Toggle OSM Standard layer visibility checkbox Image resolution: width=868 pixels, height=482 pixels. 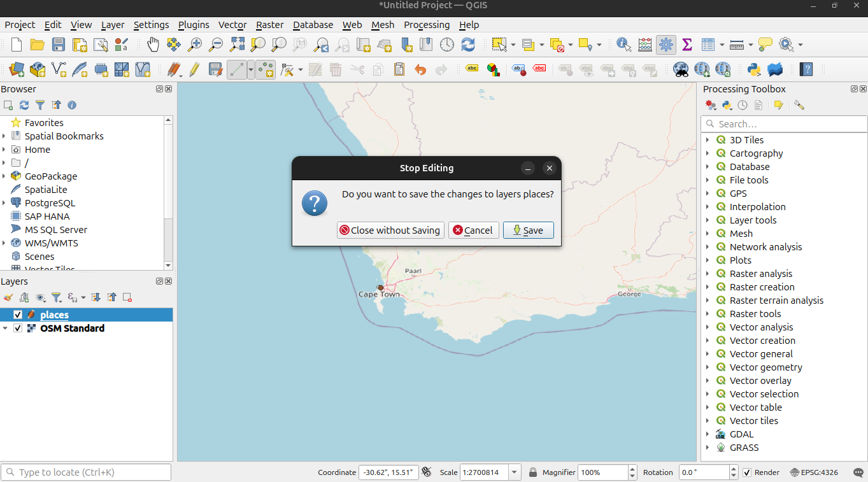point(18,329)
